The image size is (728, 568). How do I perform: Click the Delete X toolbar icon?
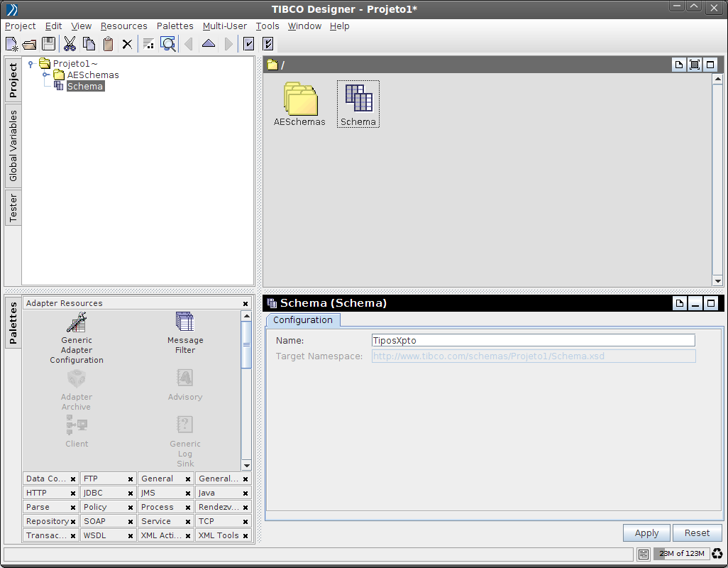127,44
